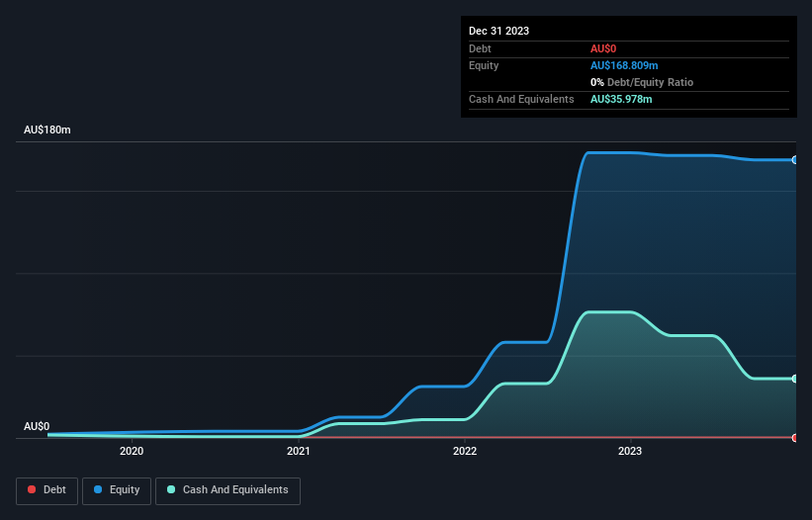
Task: Toggle the Cash And Equivalents legend button
Action: pos(227,490)
